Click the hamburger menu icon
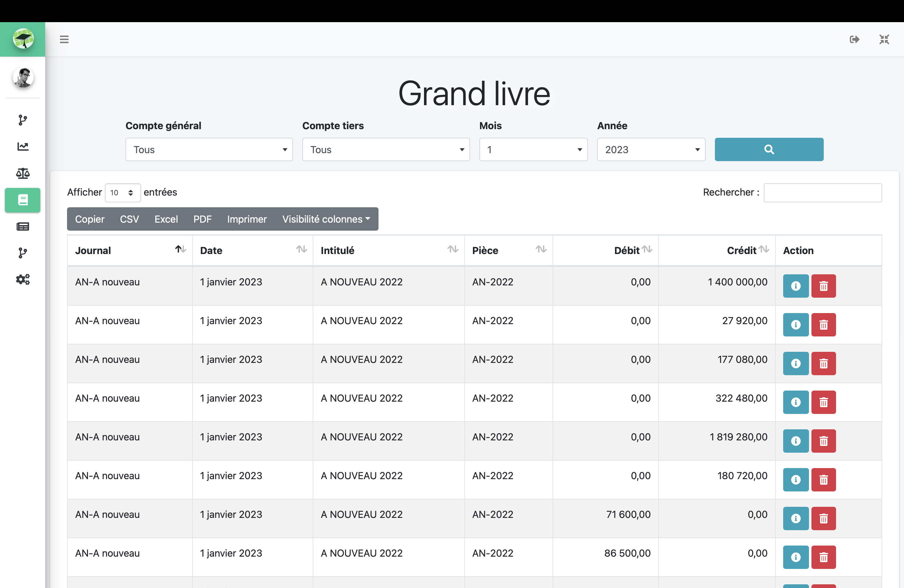This screenshot has width=904, height=588. click(64, 39)
